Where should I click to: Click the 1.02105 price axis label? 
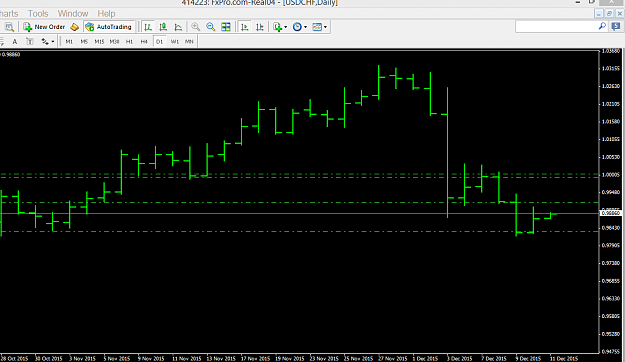[x=611, y=104]
